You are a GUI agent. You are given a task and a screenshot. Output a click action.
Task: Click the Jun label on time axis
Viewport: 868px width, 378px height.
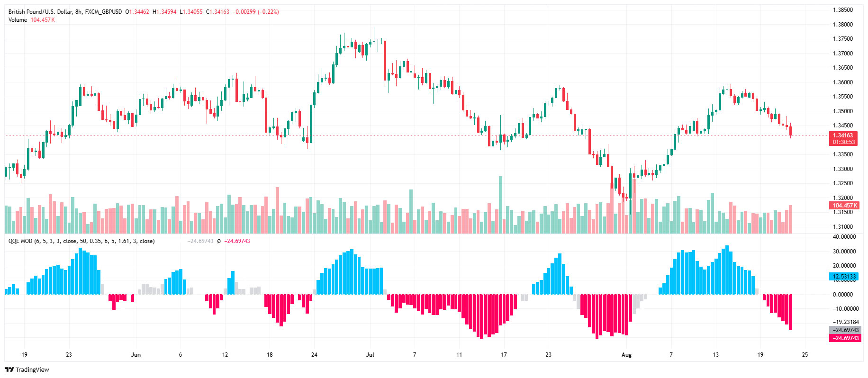[x=136, y=355]
